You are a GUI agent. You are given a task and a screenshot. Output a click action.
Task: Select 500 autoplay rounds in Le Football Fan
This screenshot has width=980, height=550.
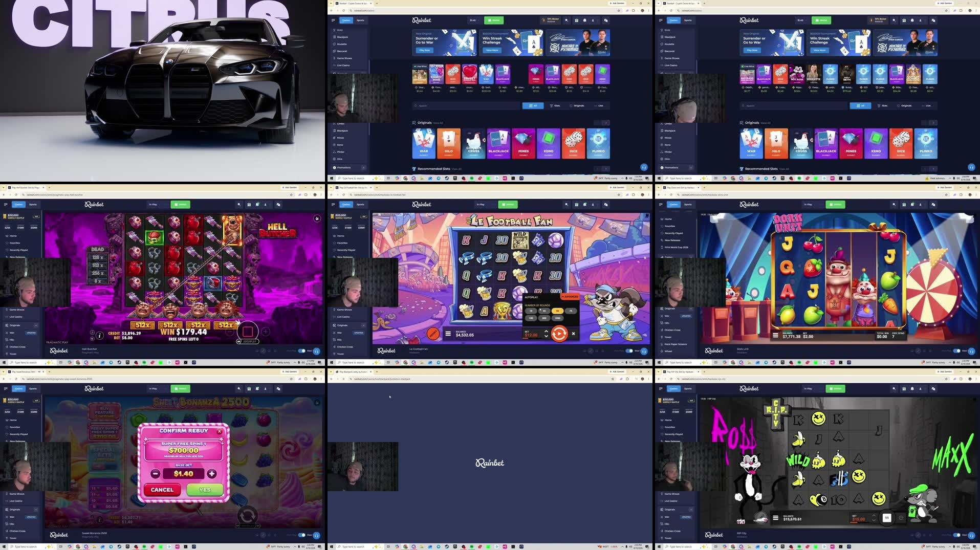pyautogui.click(x=544, y=318)
